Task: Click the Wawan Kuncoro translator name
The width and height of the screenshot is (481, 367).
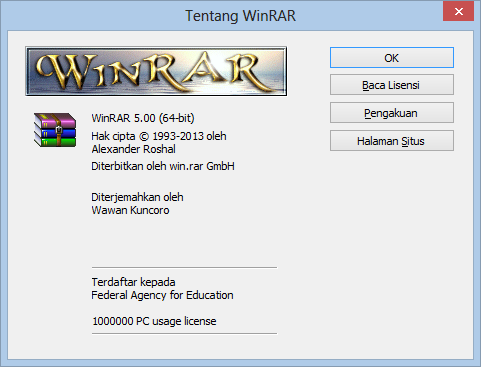Action: pyautogui.click(x=130, y=210)
